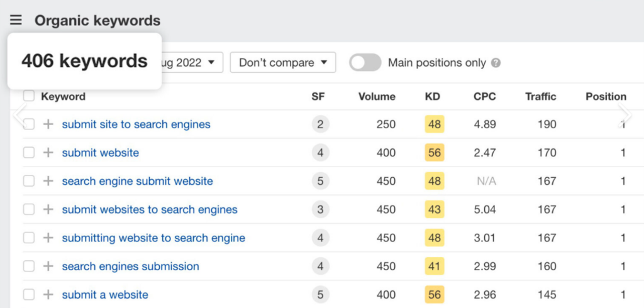Open keyword 'submit site to search engines'
This screenshot has width=644, height=308.
(x=136, y=124)
